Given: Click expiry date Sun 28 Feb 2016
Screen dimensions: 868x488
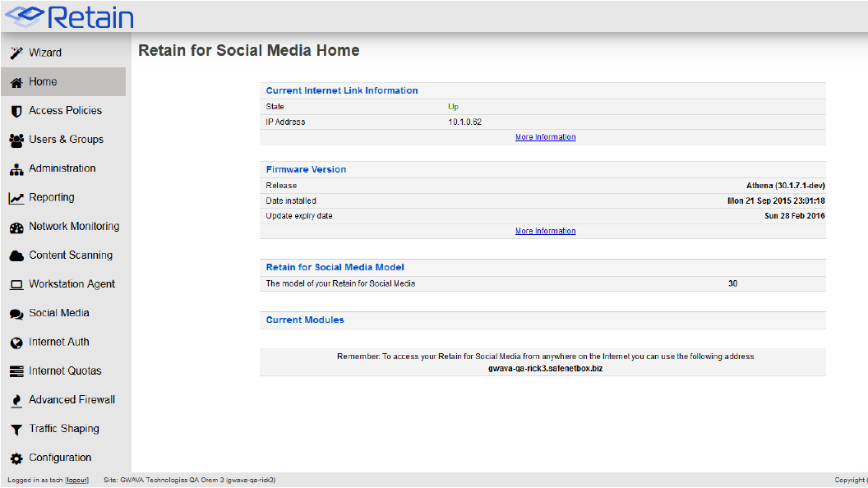Looking at the screenshot, I should tap(795, 216).
